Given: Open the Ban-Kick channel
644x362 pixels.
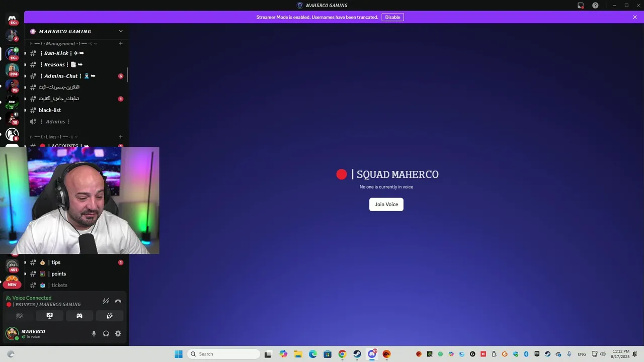Looking at the screenshot, I should click(x=76, y=53).
